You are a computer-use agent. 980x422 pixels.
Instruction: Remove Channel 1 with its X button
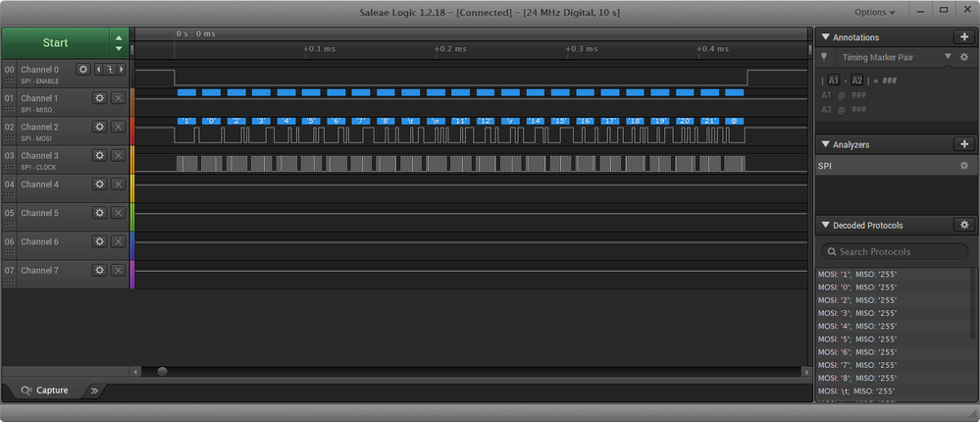pyautogui.click(x=118, y=98)
